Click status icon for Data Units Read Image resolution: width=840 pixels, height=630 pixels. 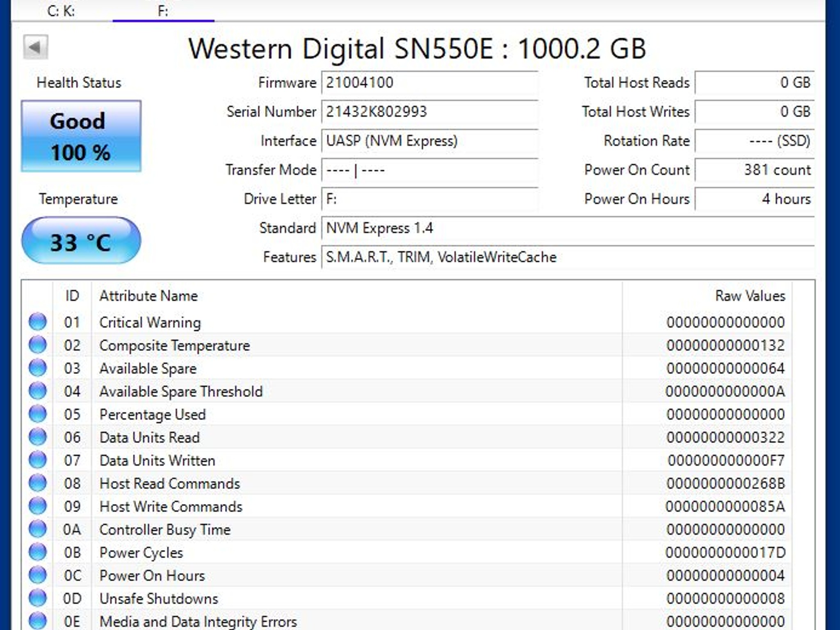pyautogui.click(x=38, y=437)
